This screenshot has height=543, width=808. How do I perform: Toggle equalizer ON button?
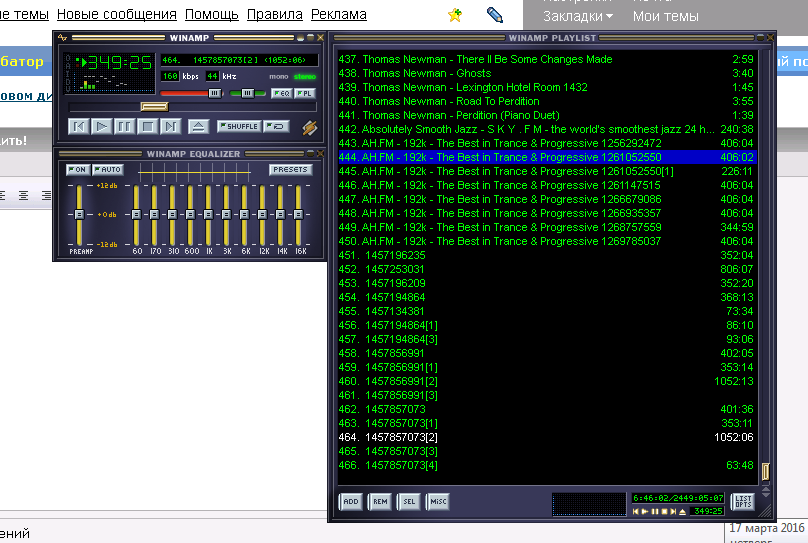[x=78, y=169]
